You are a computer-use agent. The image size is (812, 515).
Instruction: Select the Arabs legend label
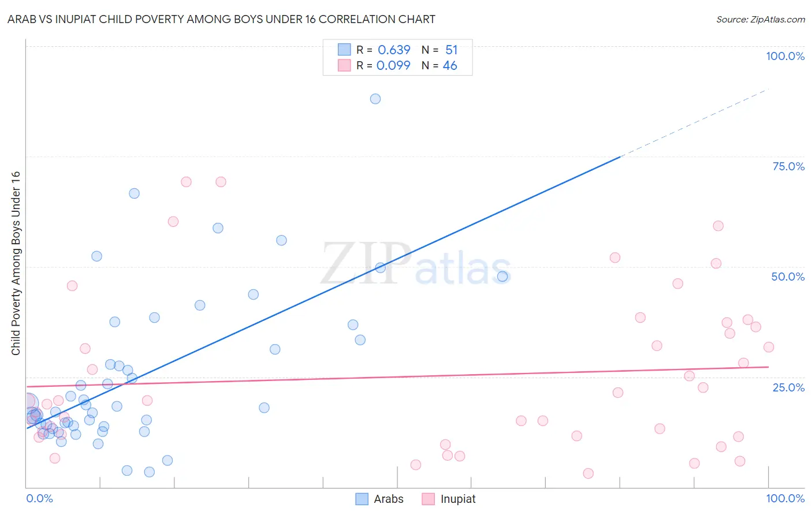(x=389, y=499)
